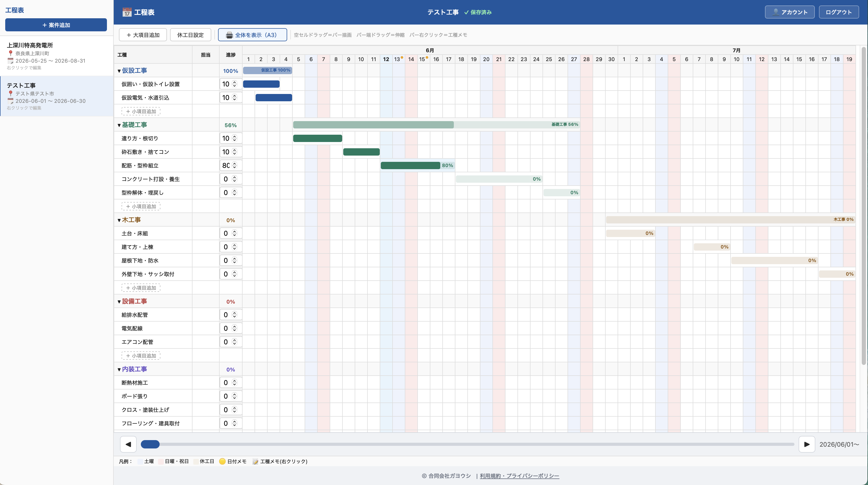Open the アカウント account button
The height and width of the screenshot is (485, 868).
coord(789,12)
